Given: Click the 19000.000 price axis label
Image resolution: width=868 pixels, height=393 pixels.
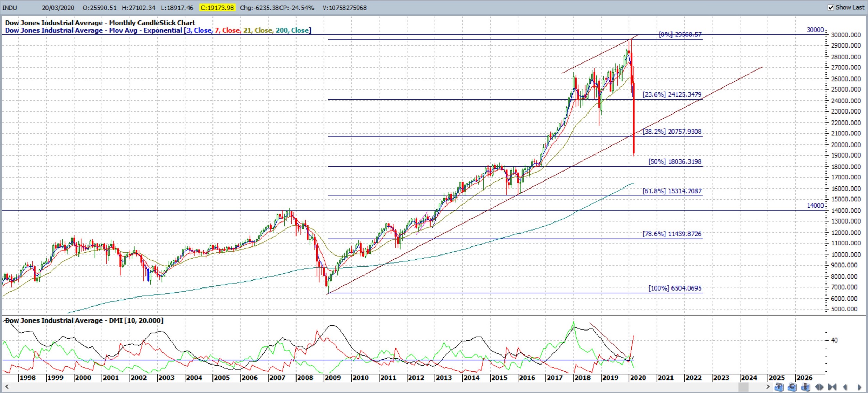Looking at the screenshot, I should point(846,155).
